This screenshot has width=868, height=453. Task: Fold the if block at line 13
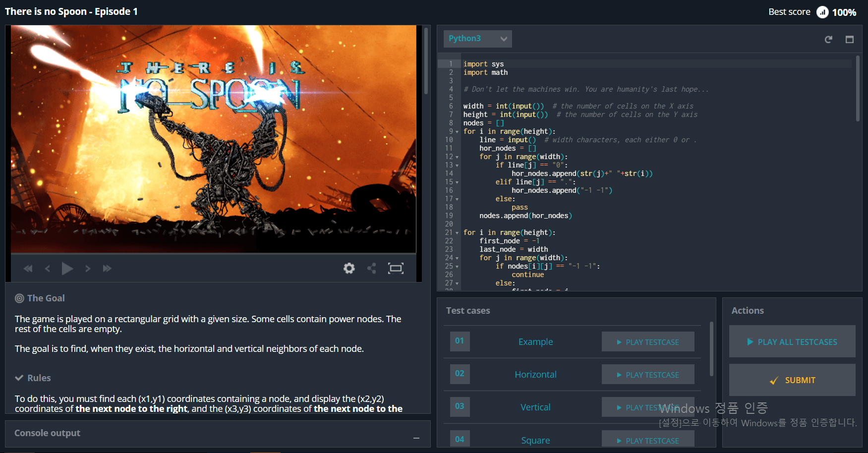[x=457, y=166]
